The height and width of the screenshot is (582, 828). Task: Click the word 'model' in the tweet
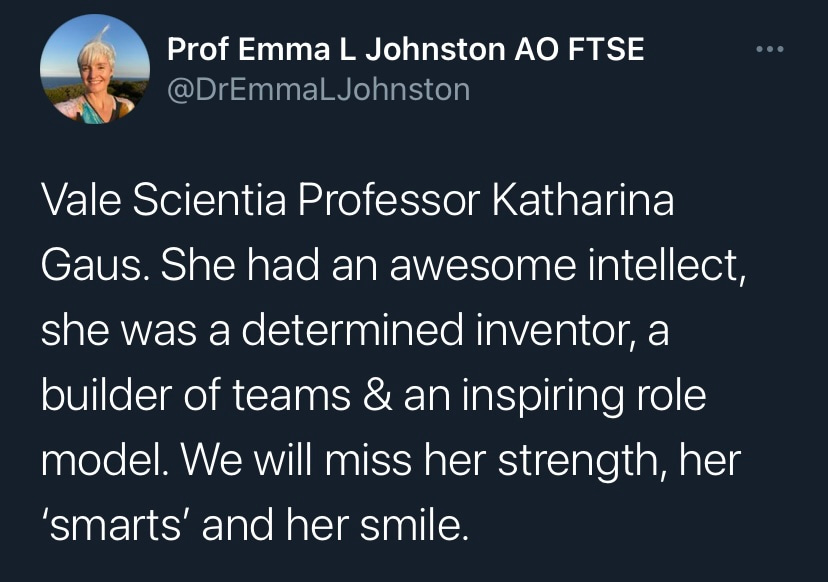coord(100,460)
